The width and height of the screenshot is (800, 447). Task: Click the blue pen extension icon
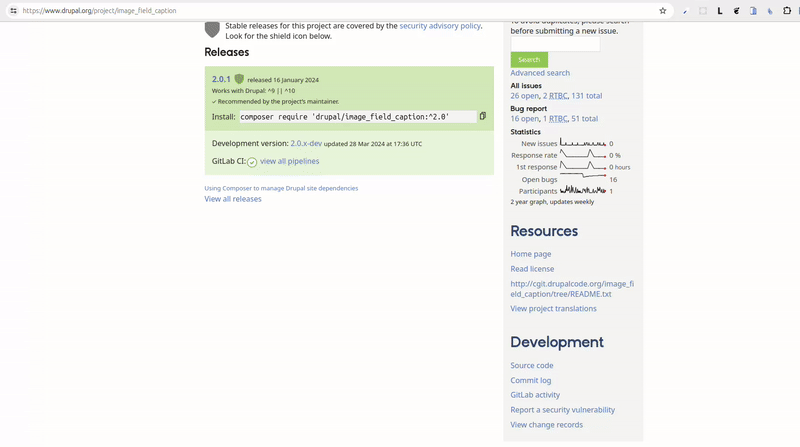[685, 11]
